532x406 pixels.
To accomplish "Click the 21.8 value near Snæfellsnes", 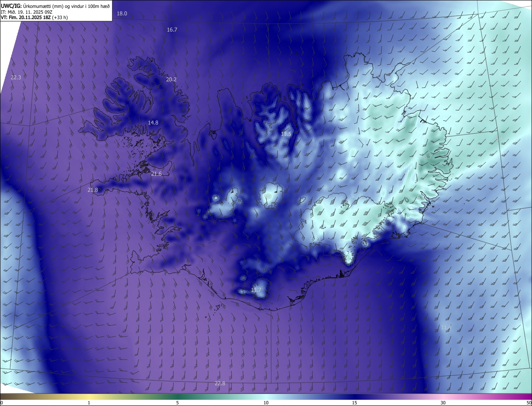I will [93, 190].
